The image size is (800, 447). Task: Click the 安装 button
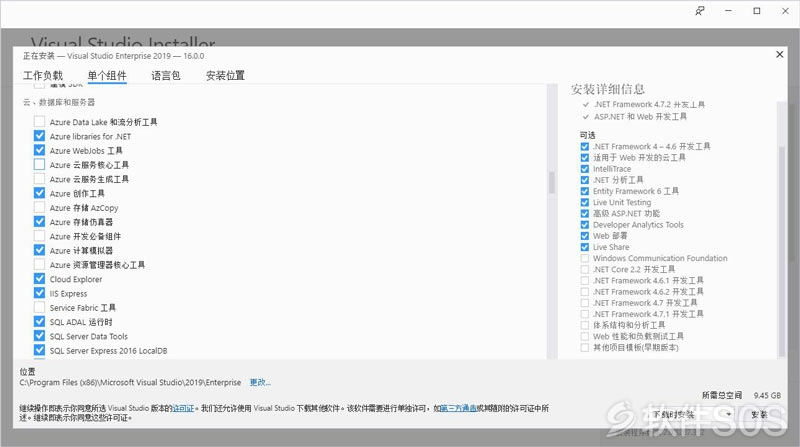tap(759, 414)
